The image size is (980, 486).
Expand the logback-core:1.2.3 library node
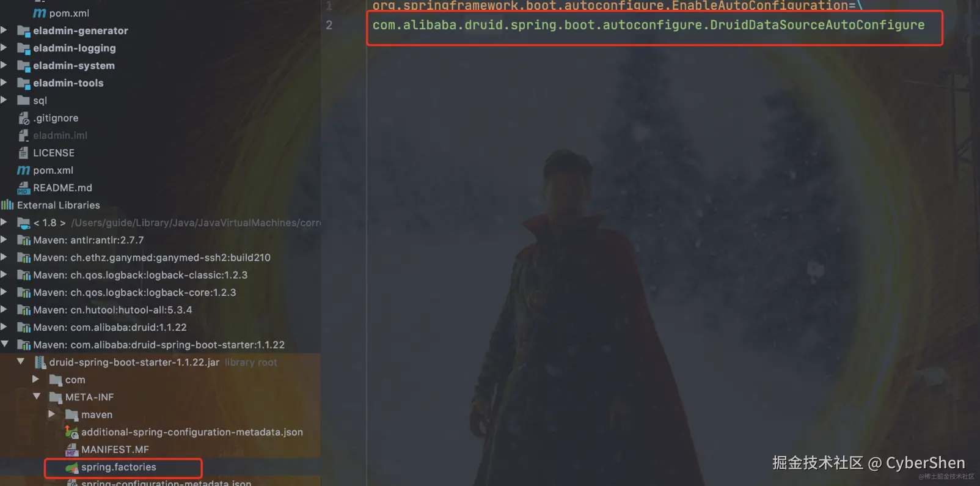point(4,292)
